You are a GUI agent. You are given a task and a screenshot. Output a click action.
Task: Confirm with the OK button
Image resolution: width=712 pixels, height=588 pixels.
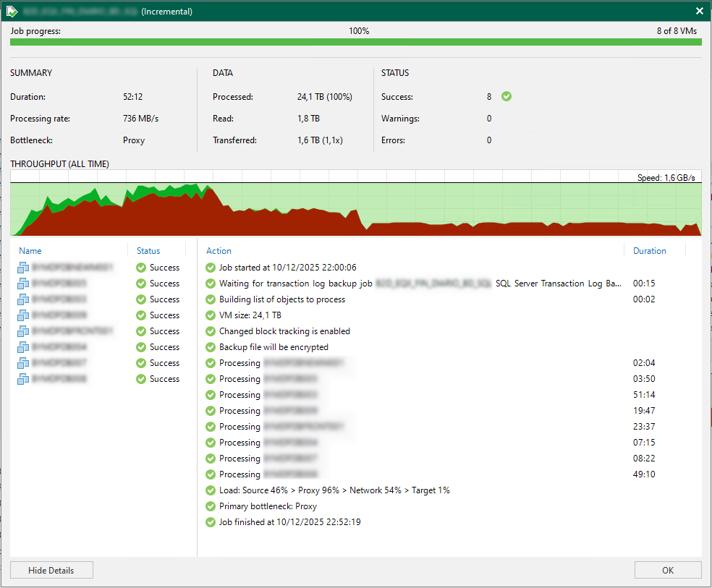[667, 570]
